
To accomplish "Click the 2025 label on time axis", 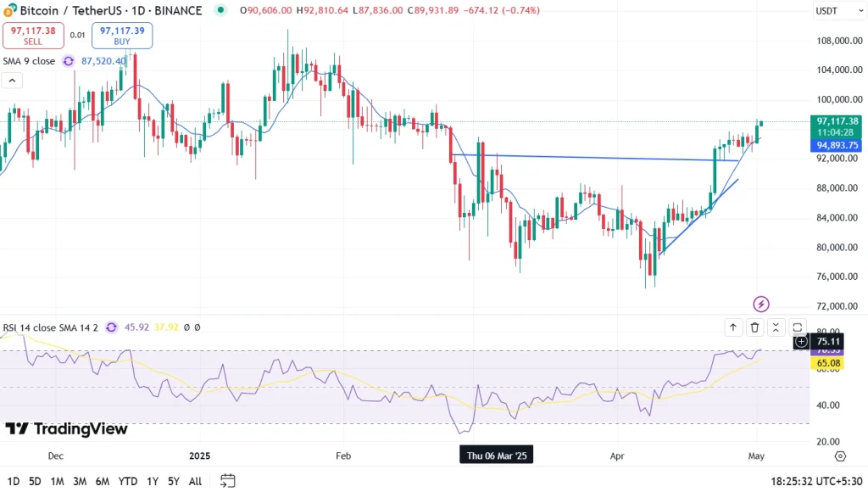I will [200, 456].
